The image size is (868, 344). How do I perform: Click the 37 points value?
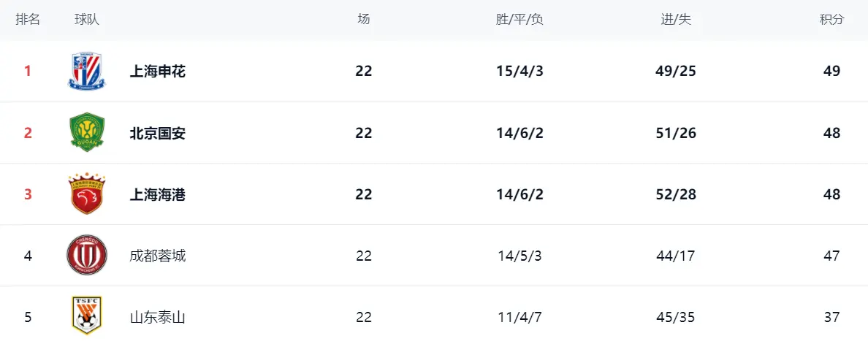(x=831, y=317)
